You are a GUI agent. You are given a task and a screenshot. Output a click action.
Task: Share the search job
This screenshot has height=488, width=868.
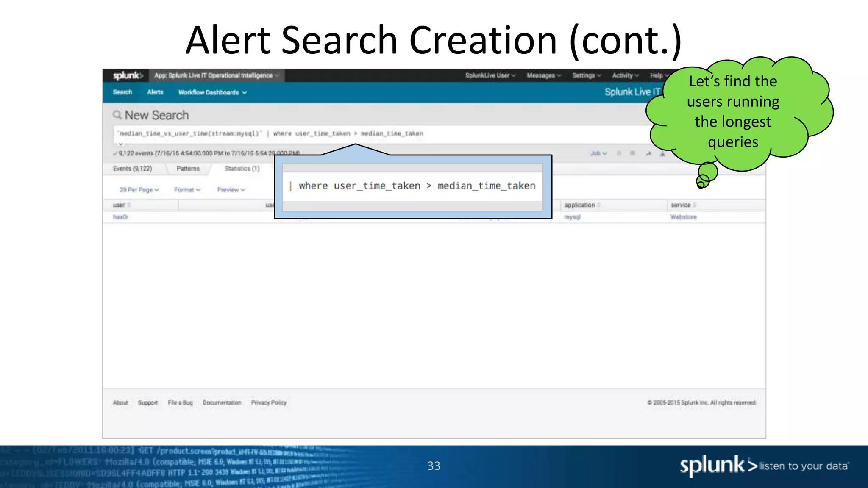click(648, 153)
